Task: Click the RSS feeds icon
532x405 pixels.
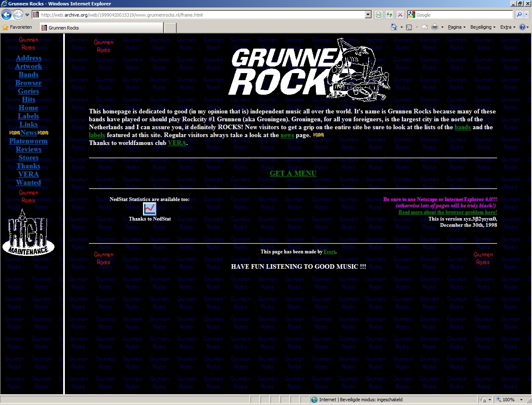Action: point(409,27)
